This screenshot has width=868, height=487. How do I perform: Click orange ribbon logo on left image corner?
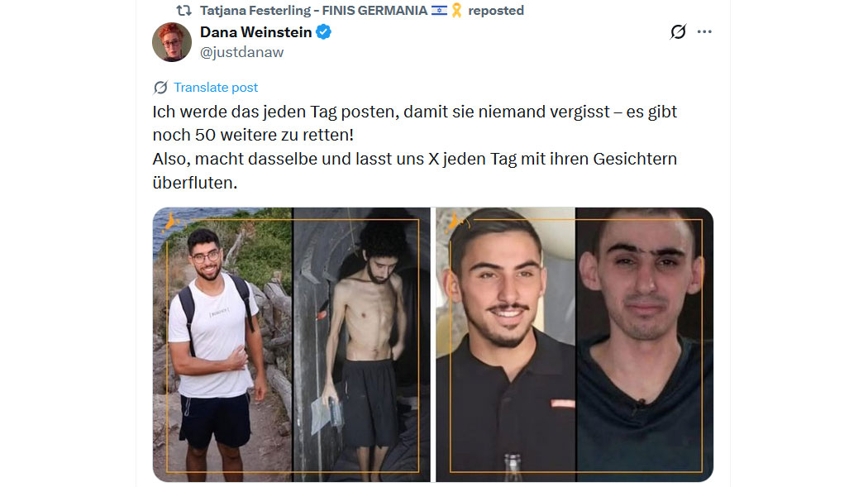point(169,222)
